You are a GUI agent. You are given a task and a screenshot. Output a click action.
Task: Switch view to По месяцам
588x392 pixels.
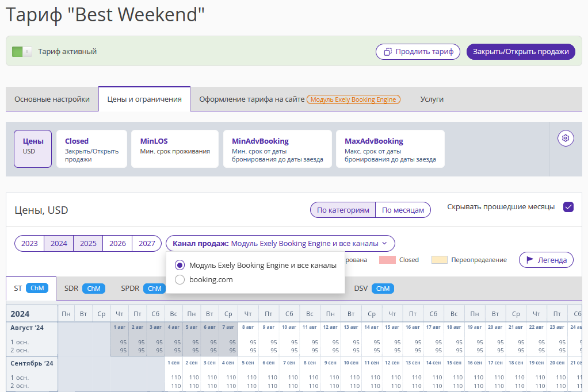click(403, 210)
